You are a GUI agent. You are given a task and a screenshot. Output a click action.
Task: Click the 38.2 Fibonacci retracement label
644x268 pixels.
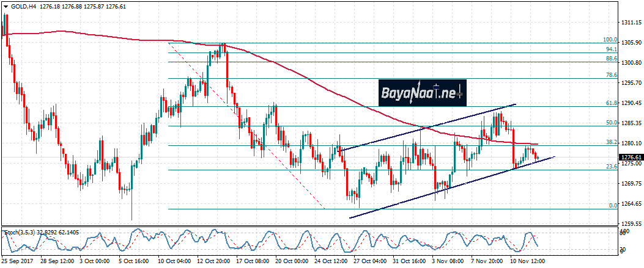pos(611,142)
